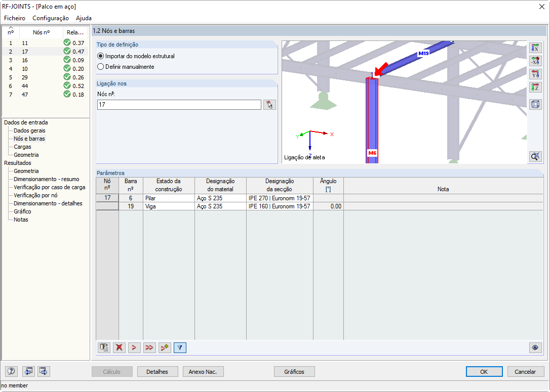
Task: Open the Detalhes dialog
Action: [x=157, y=372]
